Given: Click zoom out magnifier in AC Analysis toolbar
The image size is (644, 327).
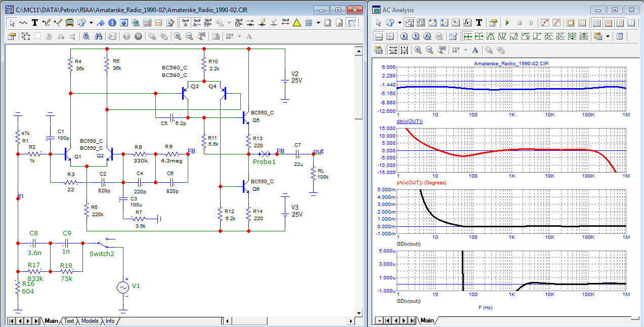Looking at the screenshot, I should tap(430, 50).
